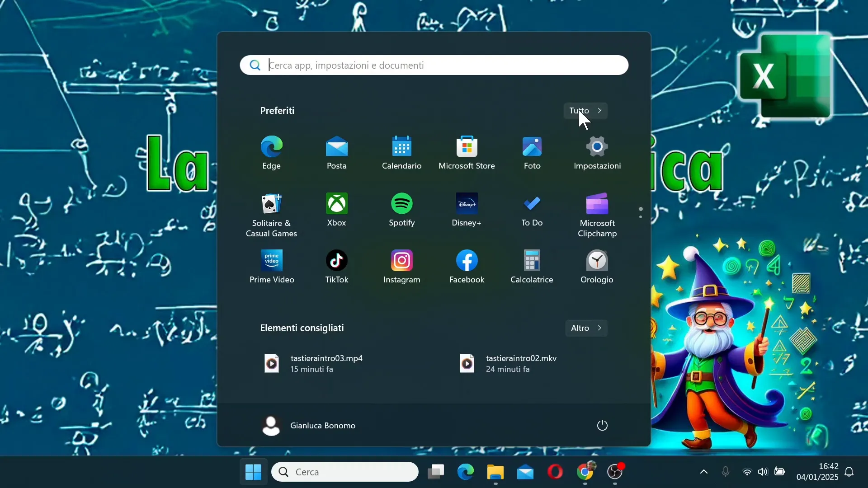Open Impostazioni settings app
868x488 pixels.
597,153
